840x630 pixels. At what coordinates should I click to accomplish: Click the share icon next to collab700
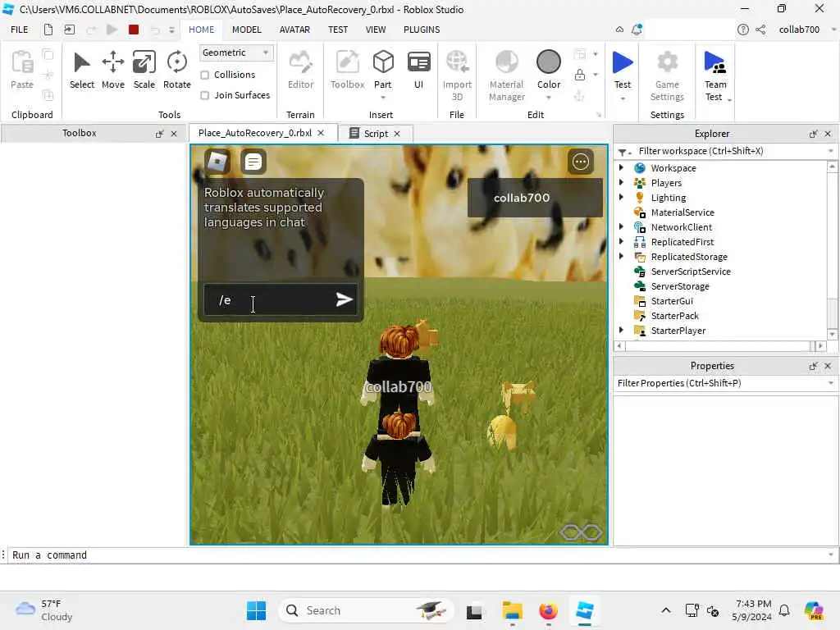pyautogui.click(x=760, y=30)
